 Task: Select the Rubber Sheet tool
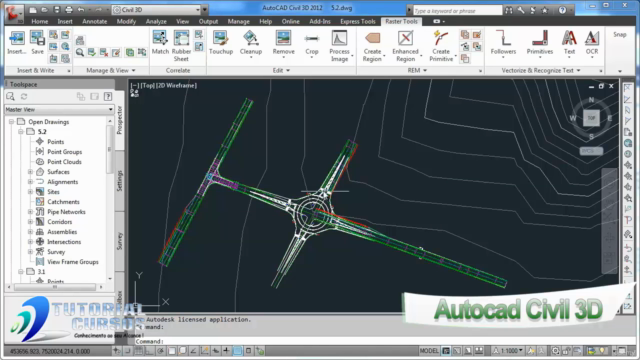(181, 46)
